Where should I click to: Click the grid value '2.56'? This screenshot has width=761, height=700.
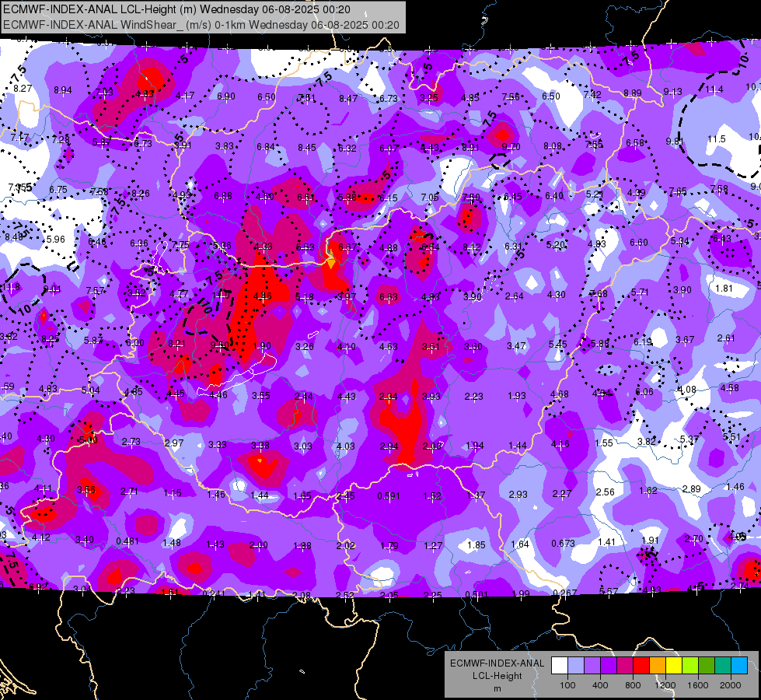(606, 492)
